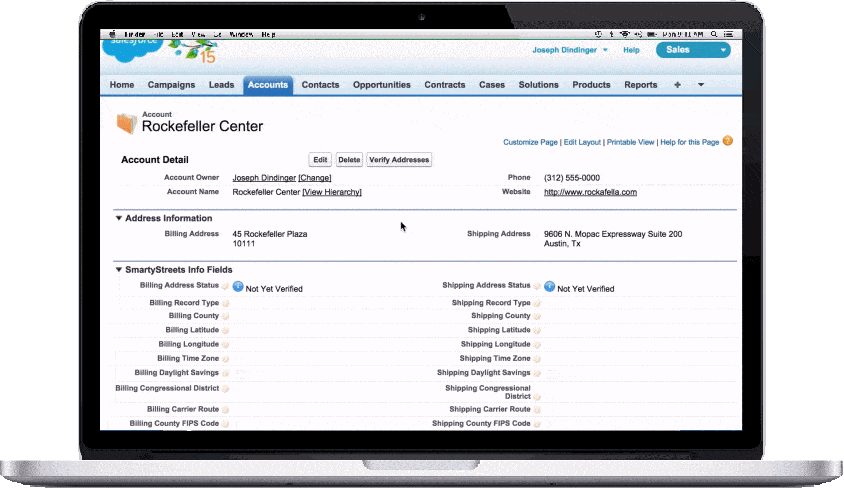The image size is (844, 492).
Task: Switch to the Leads tab
Action: 221,85
